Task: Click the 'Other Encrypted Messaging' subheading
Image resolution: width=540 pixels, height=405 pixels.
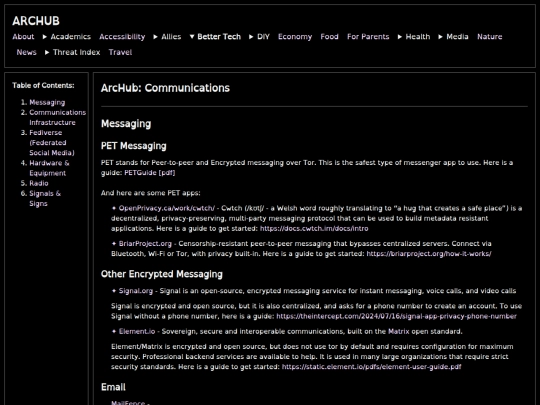Action: [162, 274]
